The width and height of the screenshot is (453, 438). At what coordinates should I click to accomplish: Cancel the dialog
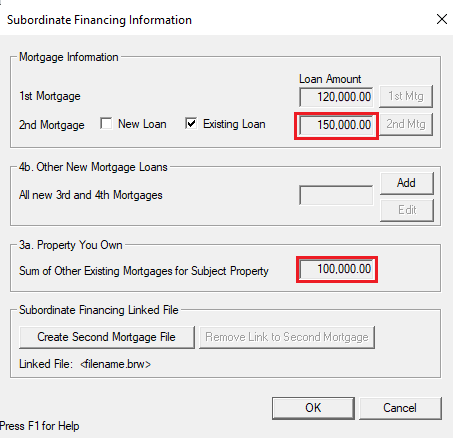coord(400,408)
